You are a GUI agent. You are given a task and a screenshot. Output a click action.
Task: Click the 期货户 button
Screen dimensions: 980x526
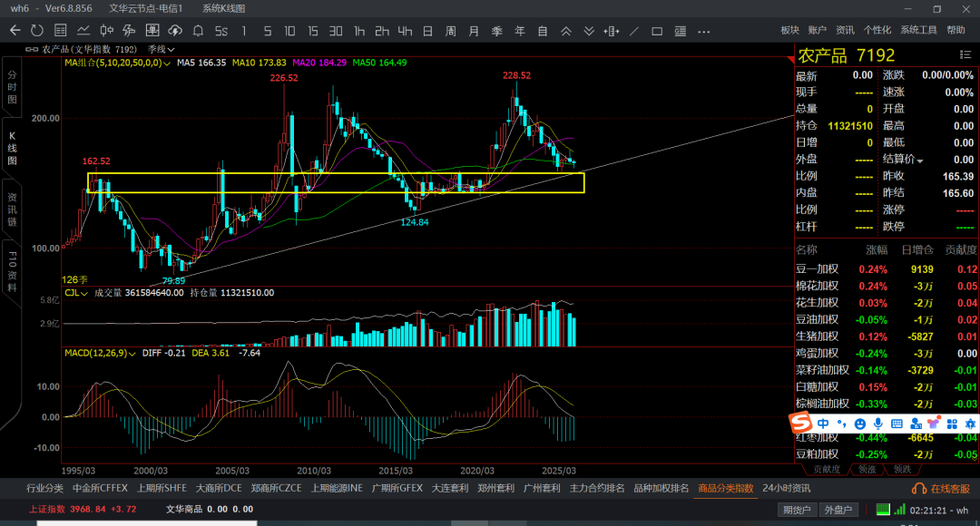pyautogui.click(x=797, y=510)
